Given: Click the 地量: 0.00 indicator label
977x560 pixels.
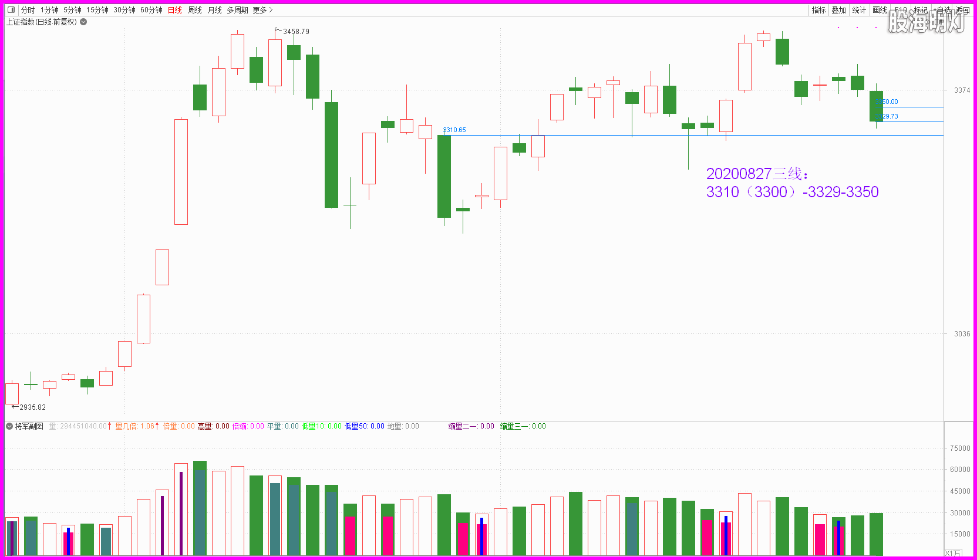Looking at the screenshot, I should pyautogui.click(x=403, y=426).
